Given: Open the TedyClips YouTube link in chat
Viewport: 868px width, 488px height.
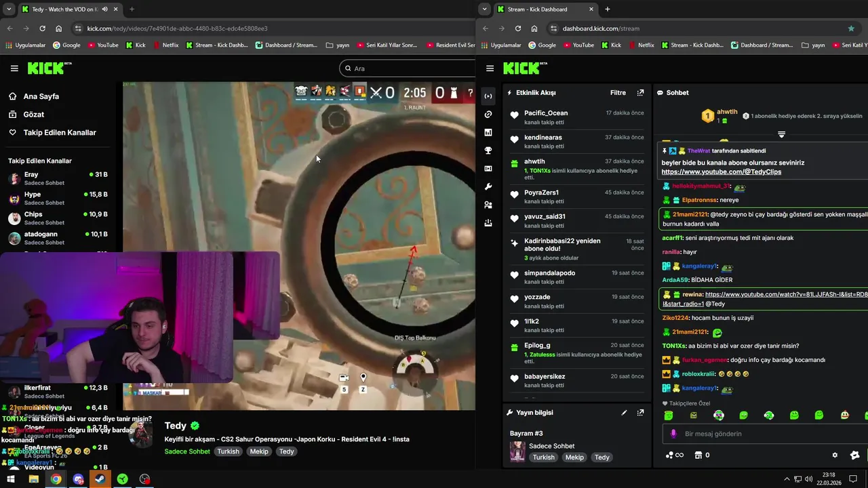Looking at the screenshot, I should [x=722, y=172].
